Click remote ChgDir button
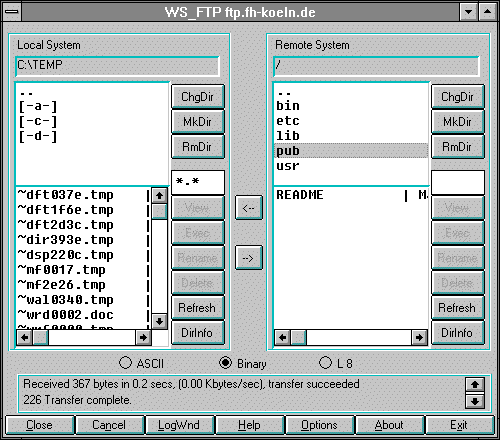 point(458,97)
